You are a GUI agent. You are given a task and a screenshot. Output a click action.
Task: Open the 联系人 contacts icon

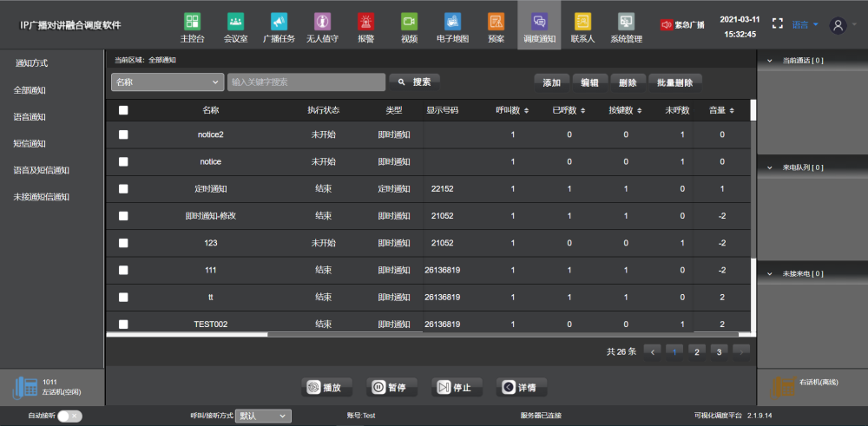583,22
